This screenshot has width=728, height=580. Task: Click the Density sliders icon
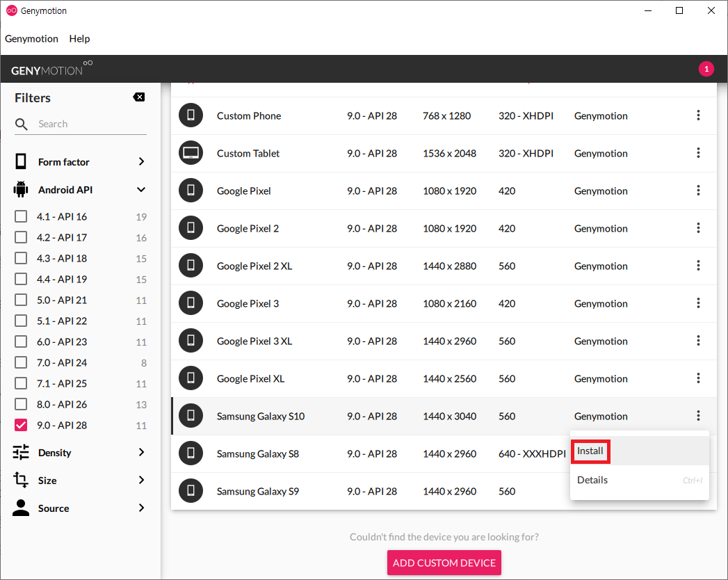21,452
